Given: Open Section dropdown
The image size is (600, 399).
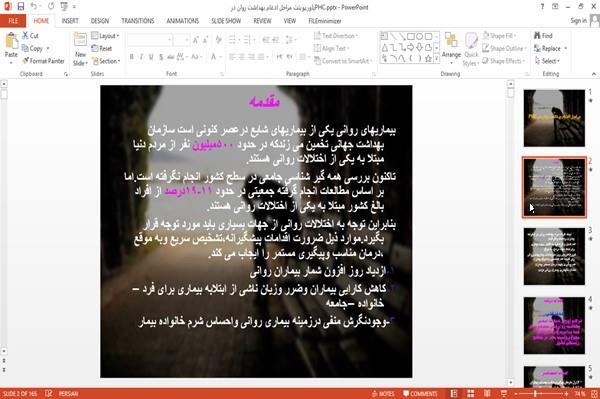Looking at the screenshot, I should (106, 61).
